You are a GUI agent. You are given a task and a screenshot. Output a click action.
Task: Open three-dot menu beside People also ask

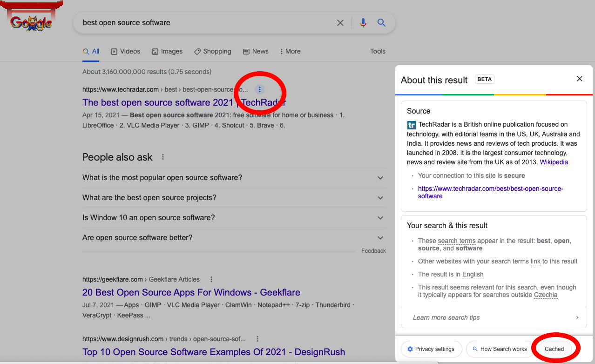tap(163, 157)
